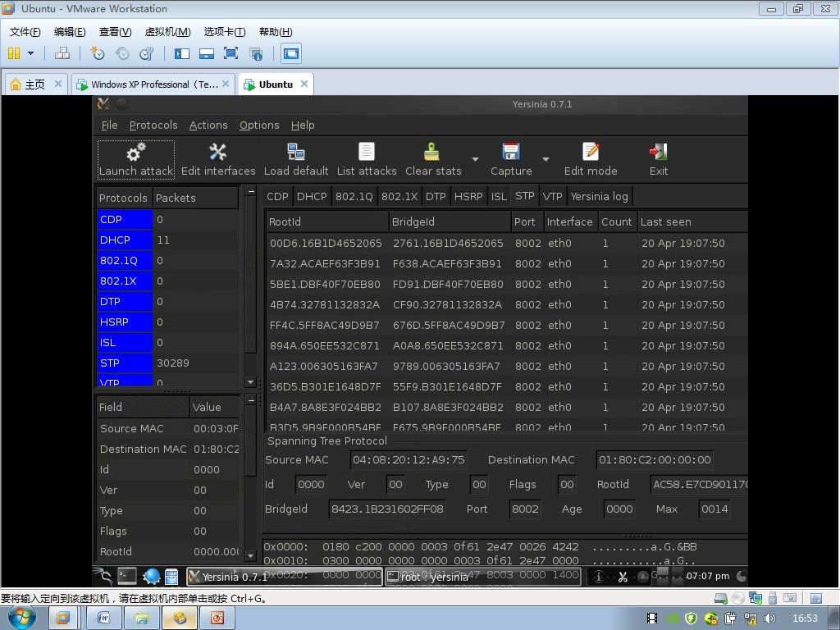Viewport: 840px width, 630px height.
Task: Click the down arrow of protocols list scrollbar
Action: point(250,382)
